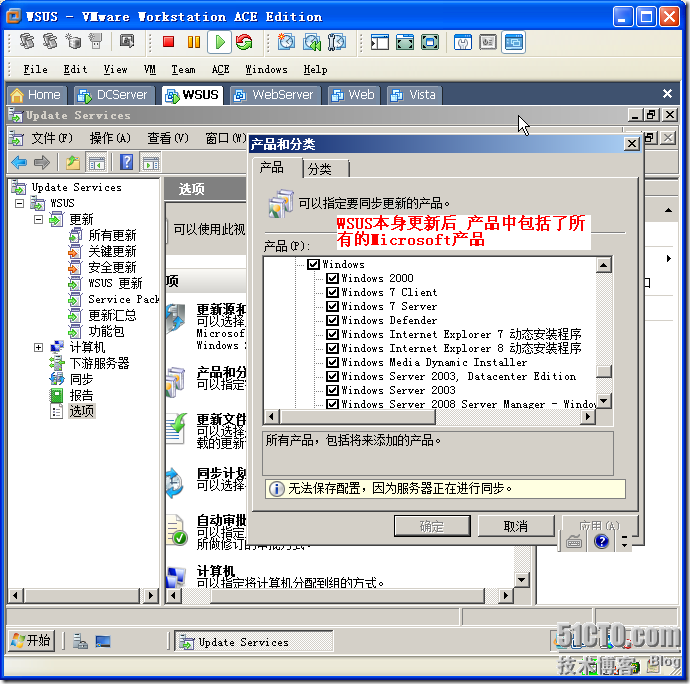Click the green Power On play icon
Image resolution: width=690 pixels, height=684 pixels.
[x=220, y=42]
